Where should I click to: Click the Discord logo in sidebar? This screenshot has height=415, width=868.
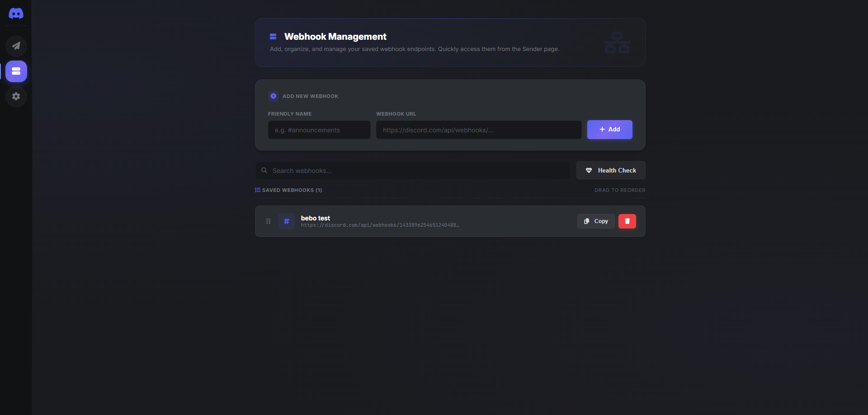click(x=16, y=14)
